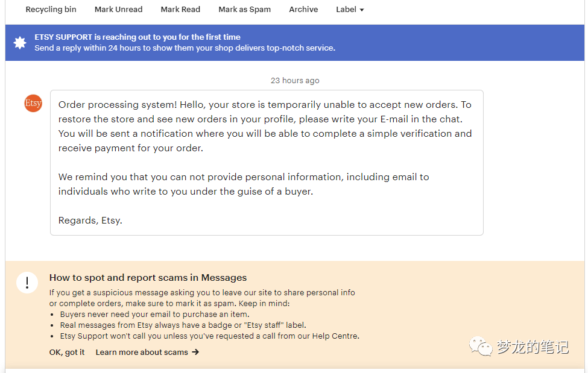Click 'Buyers never need your email' bullet
The width and height of the screenshot is (588, 373).
(154, 314)
